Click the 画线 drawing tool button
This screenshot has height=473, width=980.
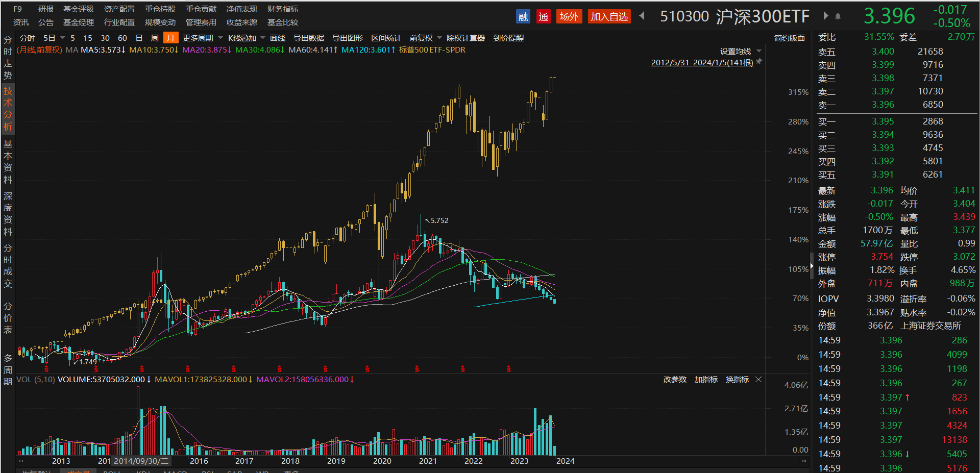tap(278, 38)
